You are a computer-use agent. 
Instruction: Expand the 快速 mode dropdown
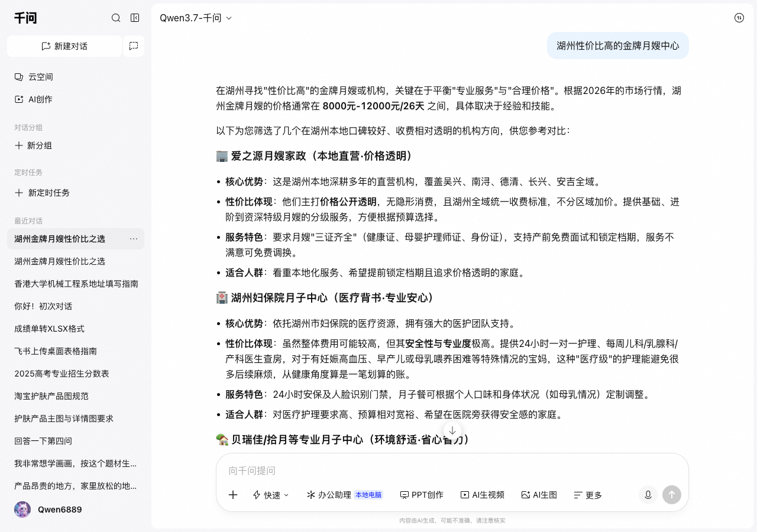click(x=271, y=495)
